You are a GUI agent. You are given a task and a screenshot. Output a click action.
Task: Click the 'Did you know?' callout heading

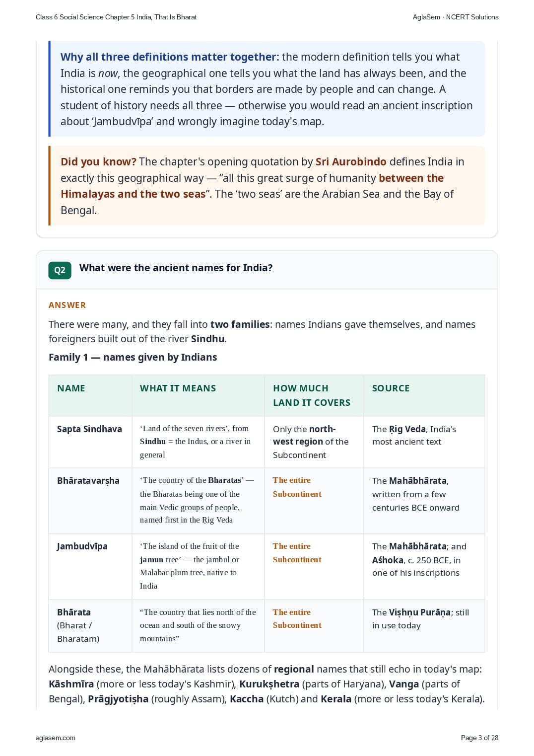(x=98, y=162)
